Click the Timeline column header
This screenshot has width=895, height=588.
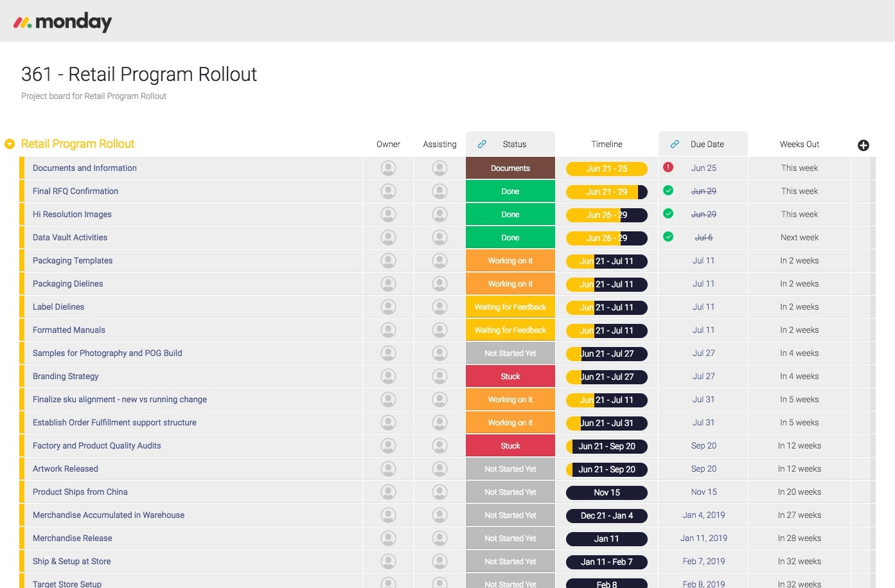(607, 145)
